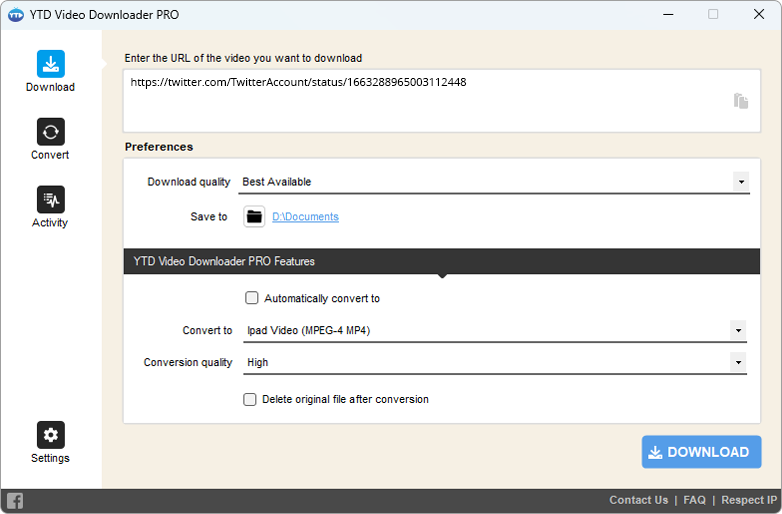Open the Contact Us link
The height and width of the screenshot is (514, 782).
(x=638, y=500)
